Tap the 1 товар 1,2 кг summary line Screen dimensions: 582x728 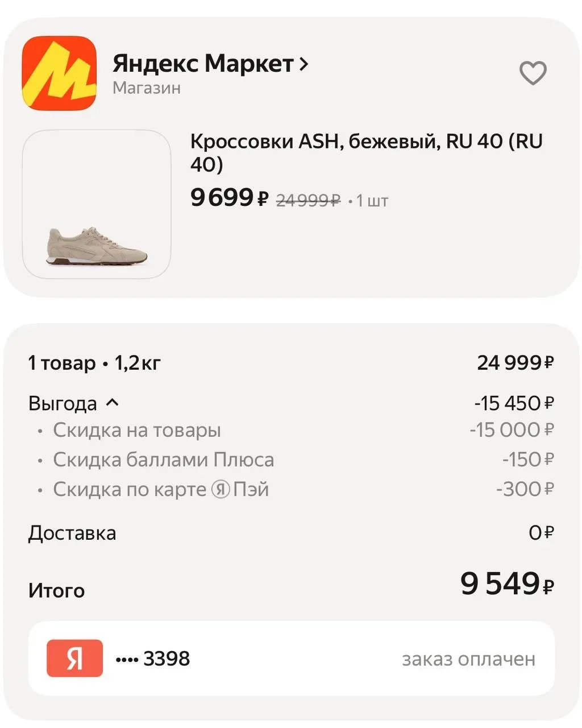pos(94,362)
